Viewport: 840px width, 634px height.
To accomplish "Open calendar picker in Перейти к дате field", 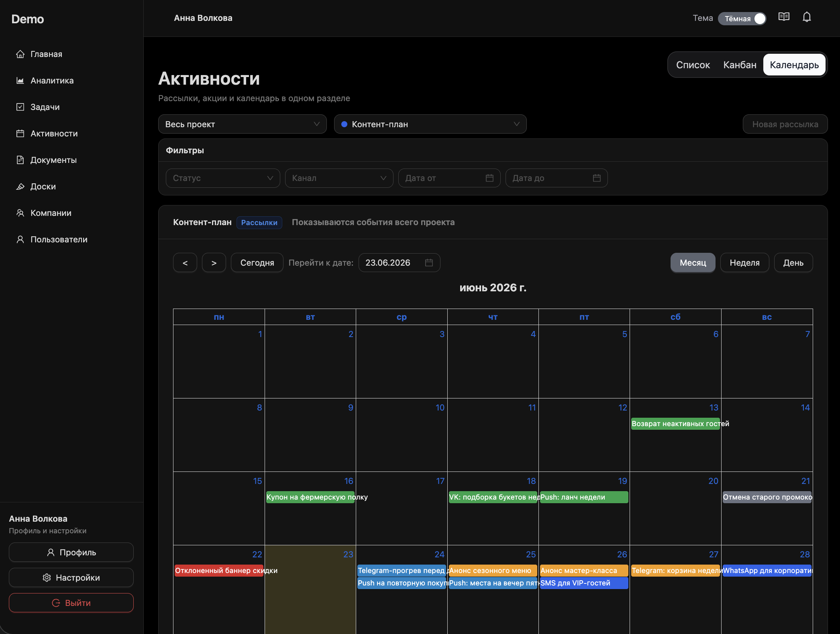I will 429,263.
